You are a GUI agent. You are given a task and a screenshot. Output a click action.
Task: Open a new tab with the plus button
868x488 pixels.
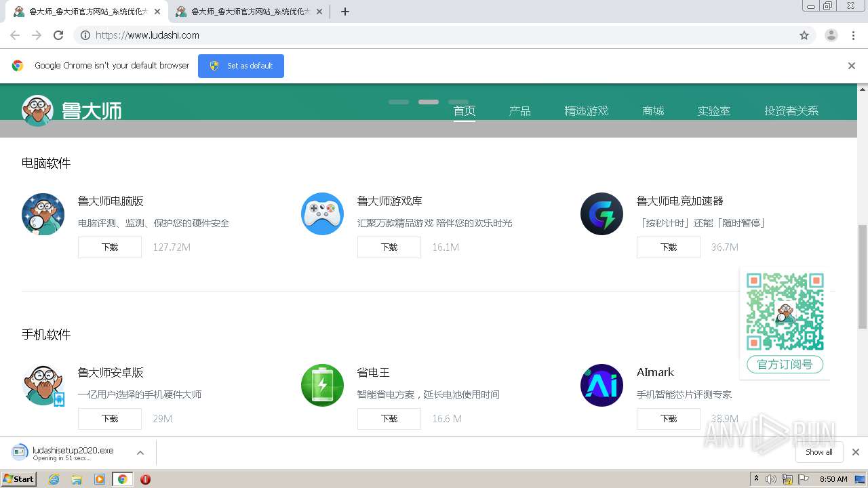(x=344, y=12)
